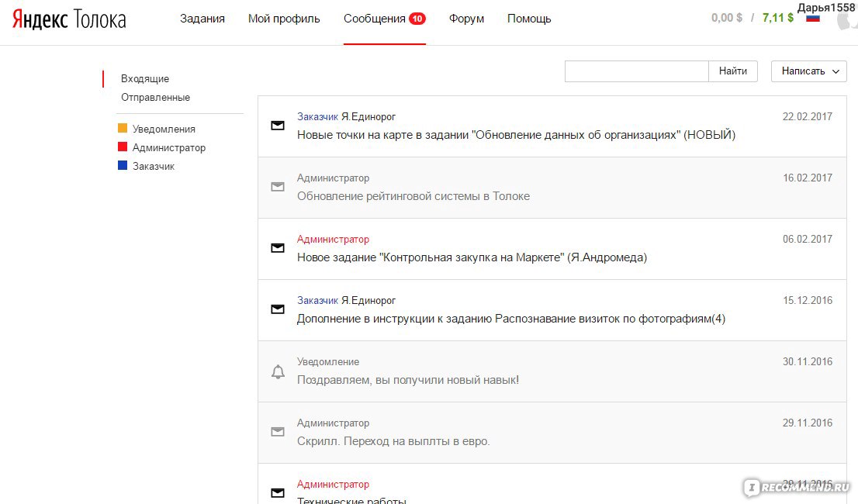This screenshot has width=858, height=504.
Task: Click the Russian flag language icon
Action: 812,19
